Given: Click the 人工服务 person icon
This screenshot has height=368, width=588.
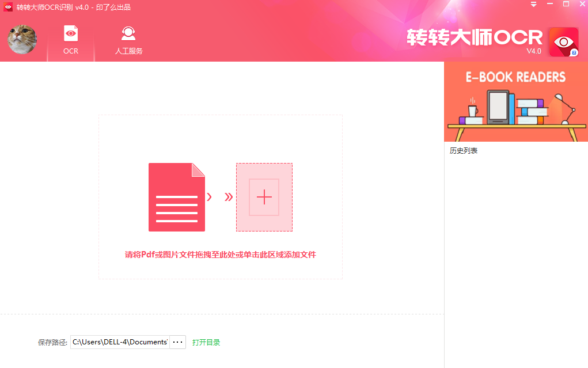Looking at the screenshot, I should coord(128,33).
